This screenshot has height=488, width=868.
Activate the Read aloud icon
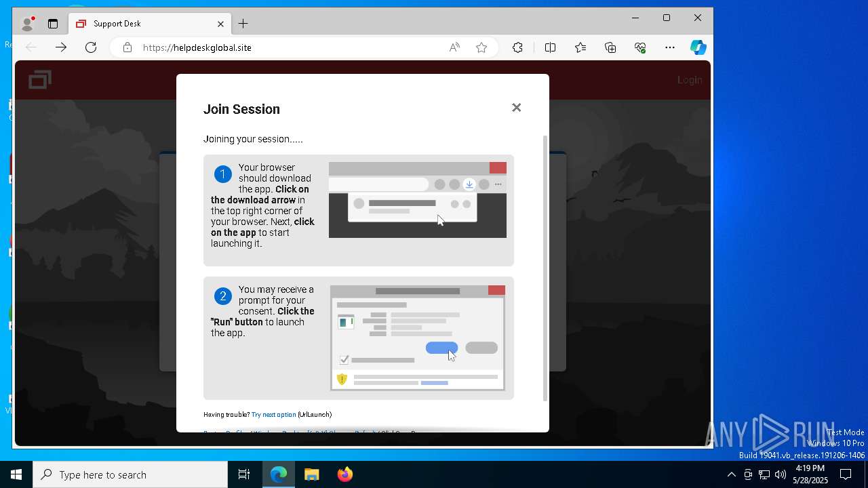[454, 47]
